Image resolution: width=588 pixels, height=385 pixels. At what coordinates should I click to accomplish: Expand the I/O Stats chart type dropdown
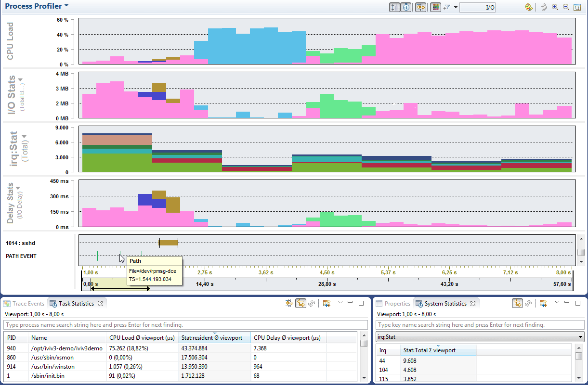[x=21, y=79]
